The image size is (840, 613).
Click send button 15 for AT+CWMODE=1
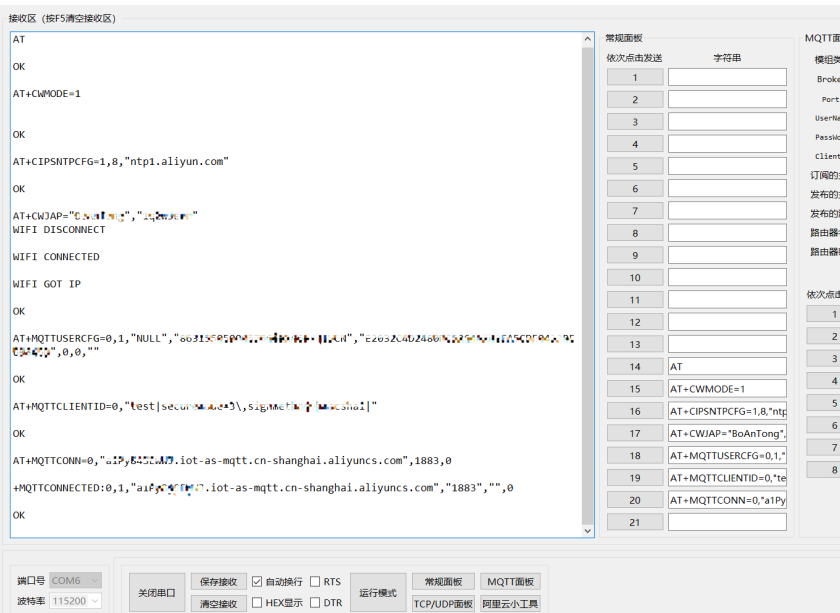635,389
